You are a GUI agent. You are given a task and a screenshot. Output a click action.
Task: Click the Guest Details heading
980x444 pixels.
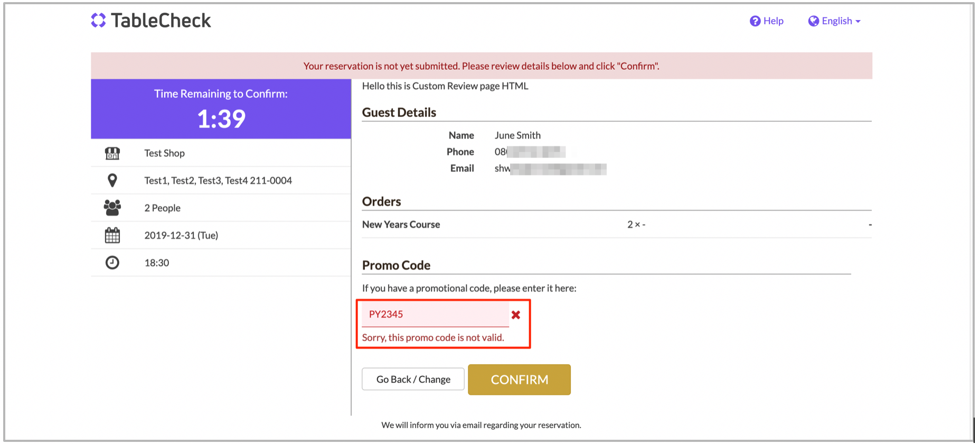[399, 113]
